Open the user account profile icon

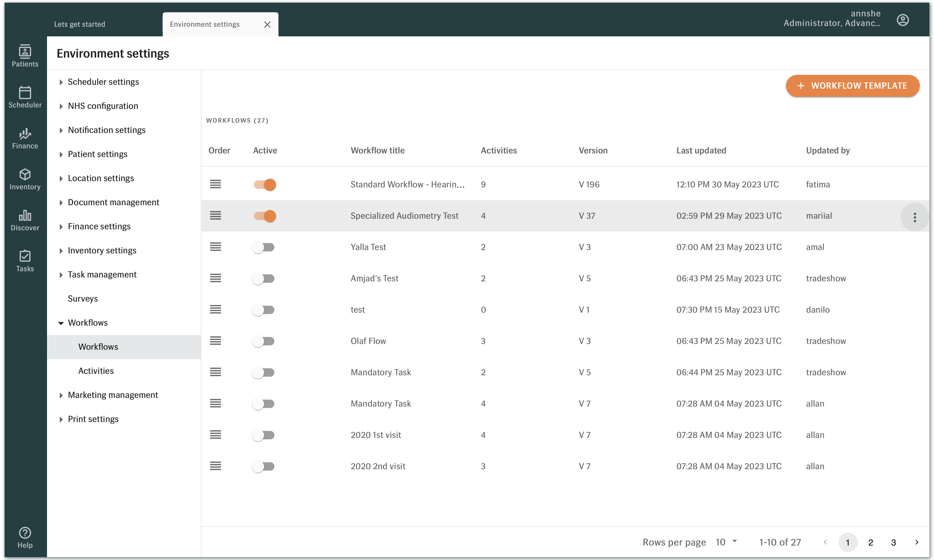click(x=903, y=20)
